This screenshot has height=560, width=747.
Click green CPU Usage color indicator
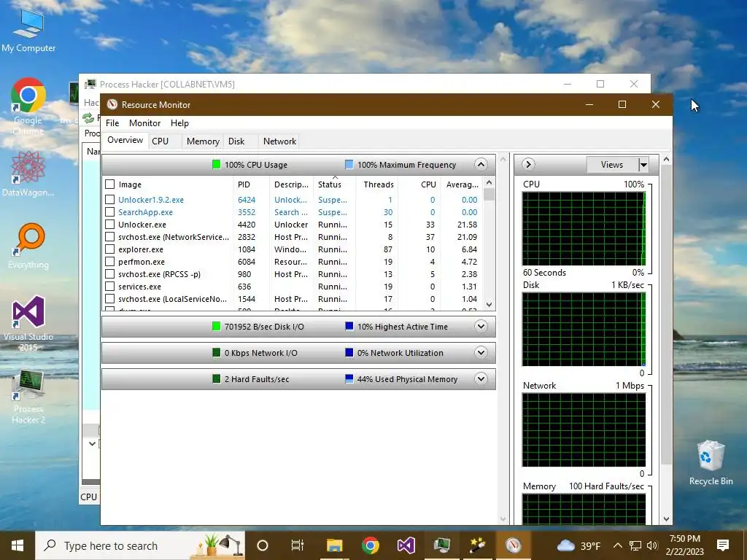(216, 165)
